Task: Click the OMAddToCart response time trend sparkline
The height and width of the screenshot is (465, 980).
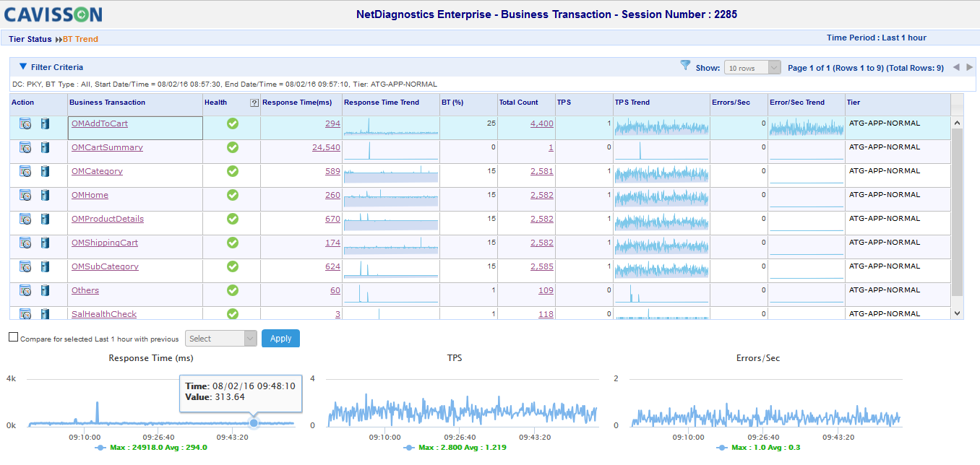Action: pos(391,127)
